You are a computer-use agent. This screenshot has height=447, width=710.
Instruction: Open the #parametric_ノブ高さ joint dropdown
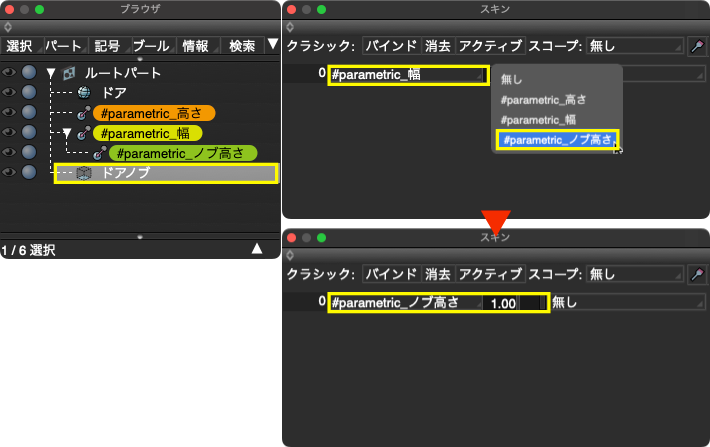406,303
